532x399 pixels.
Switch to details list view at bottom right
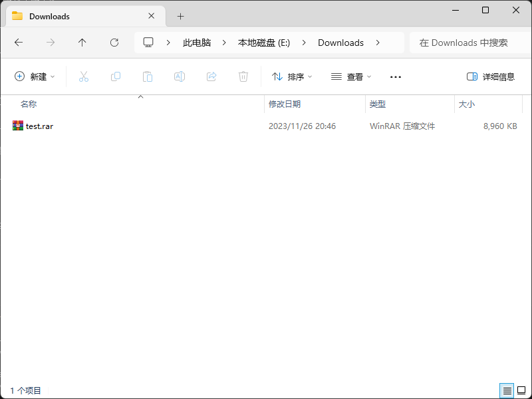point(507,390)
